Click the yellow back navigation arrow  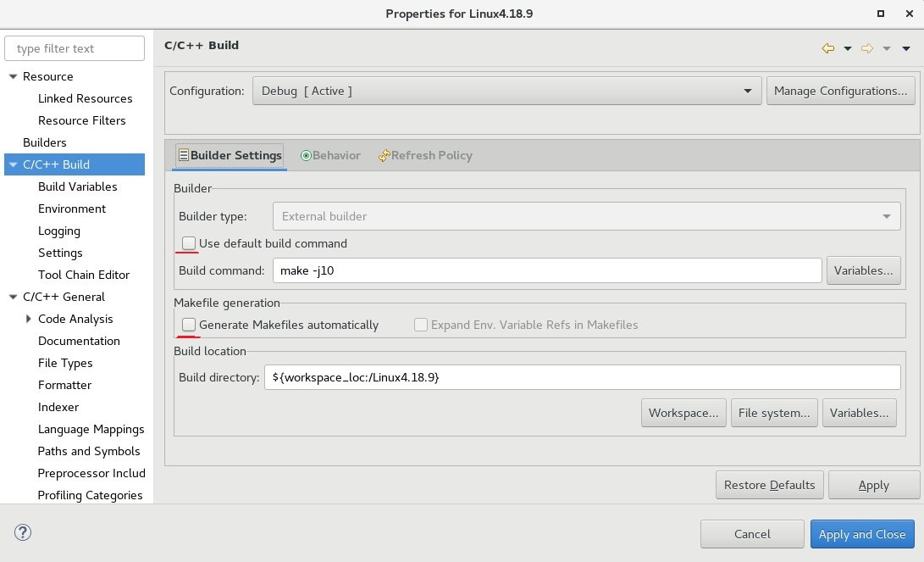pos(829,48)
